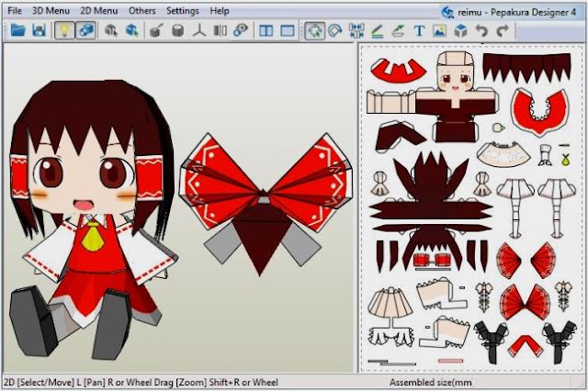Click the Insert image icon
Screen dimensions: 588x391
(x=439, y=30)
